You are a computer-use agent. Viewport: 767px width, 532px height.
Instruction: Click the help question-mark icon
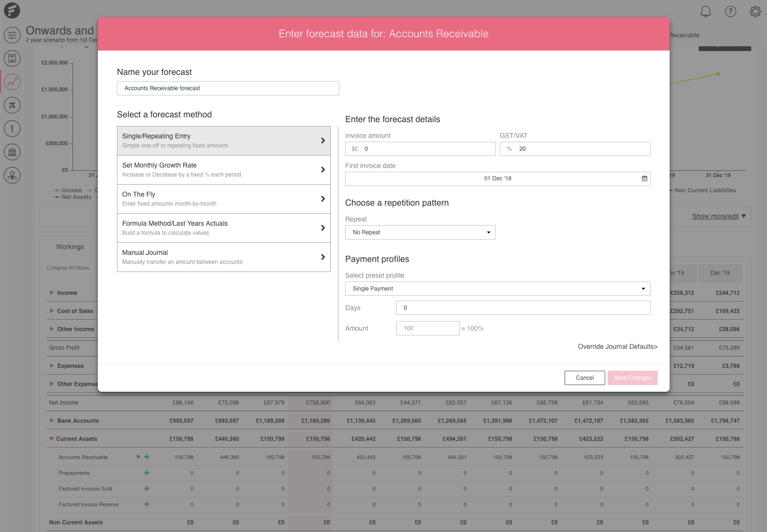pyautogui.click(x=730, y=11)
